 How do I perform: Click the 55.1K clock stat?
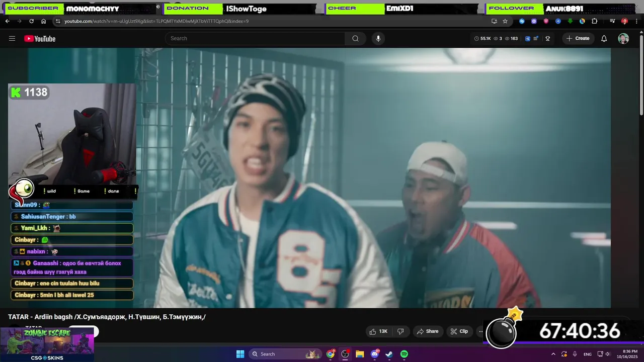(482, 38)
